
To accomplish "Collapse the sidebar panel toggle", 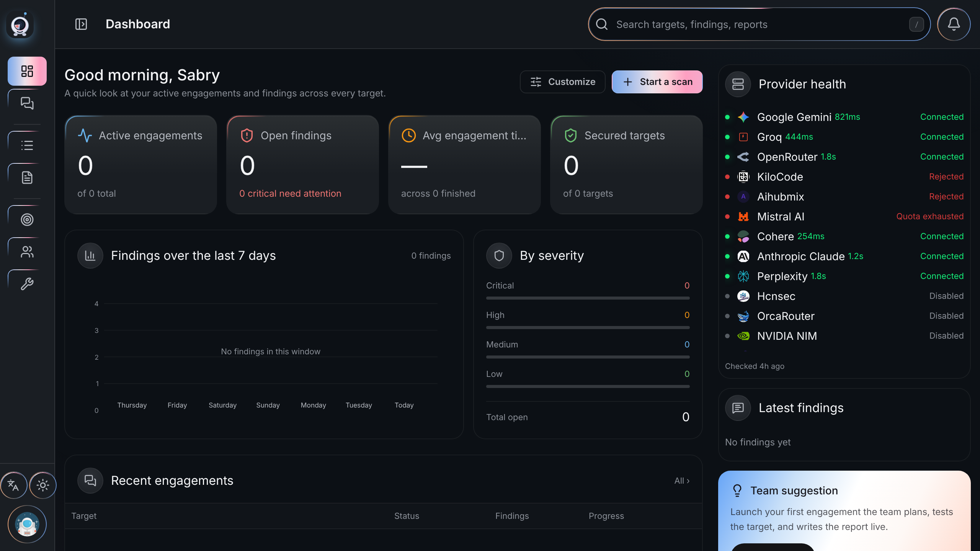I will [81, 24].
